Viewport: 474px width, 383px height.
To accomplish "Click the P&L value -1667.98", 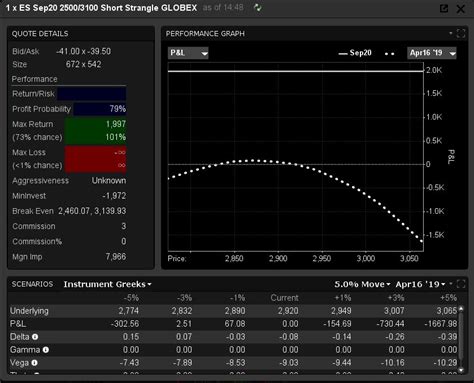I will (441, 324).
